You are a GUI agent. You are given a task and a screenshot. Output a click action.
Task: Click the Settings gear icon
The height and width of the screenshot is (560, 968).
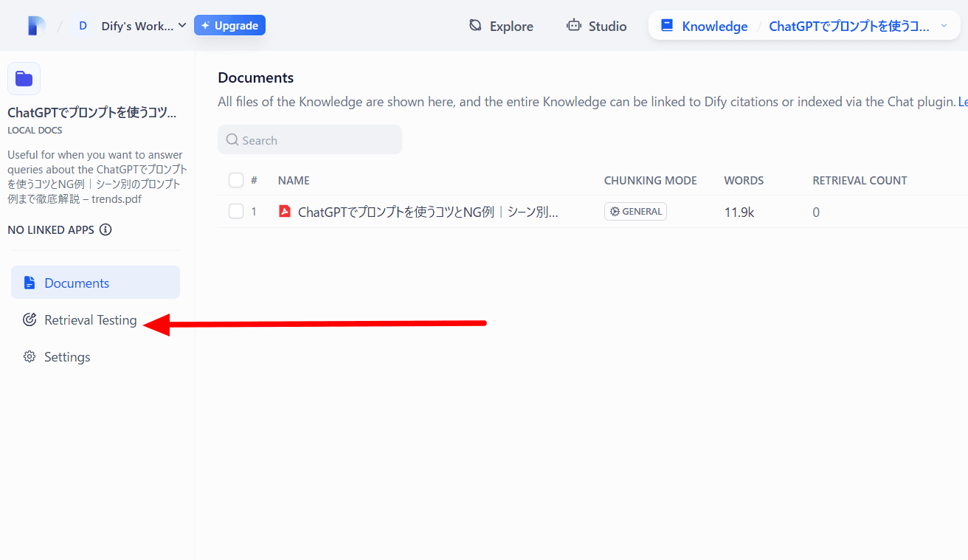[x=30, y=356]
